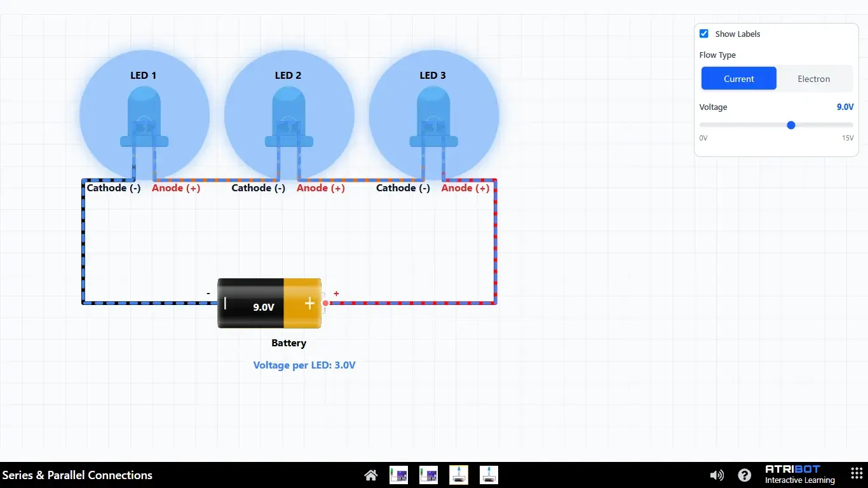
Task: Click the LED 1 bulb
Action: 144,118
